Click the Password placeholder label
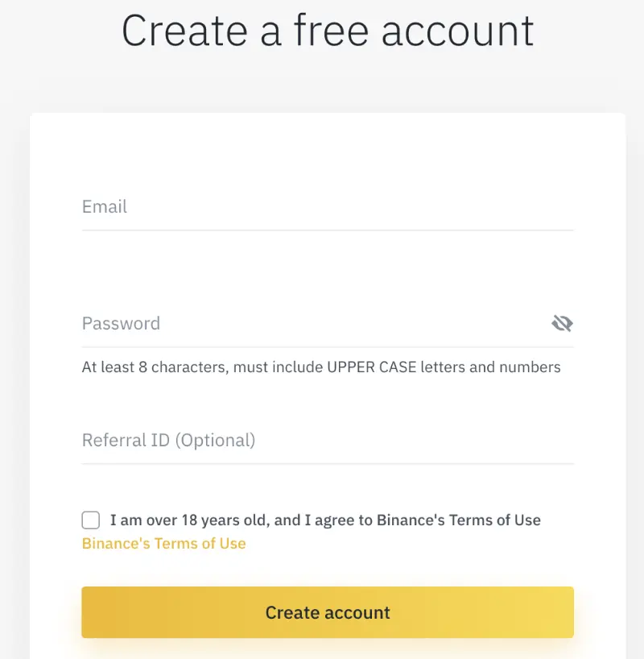This screenshot has height=659, width=644. (x=121, y=324)
